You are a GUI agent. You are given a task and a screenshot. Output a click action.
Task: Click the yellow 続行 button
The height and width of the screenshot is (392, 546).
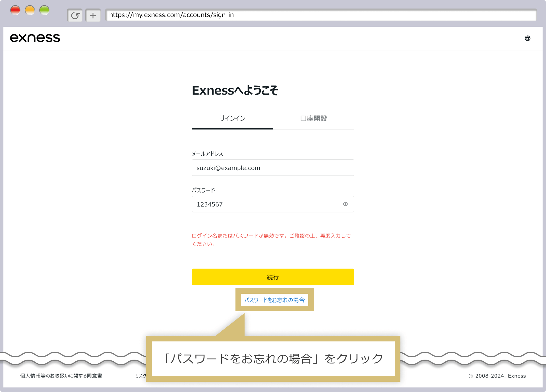[273, 277]
